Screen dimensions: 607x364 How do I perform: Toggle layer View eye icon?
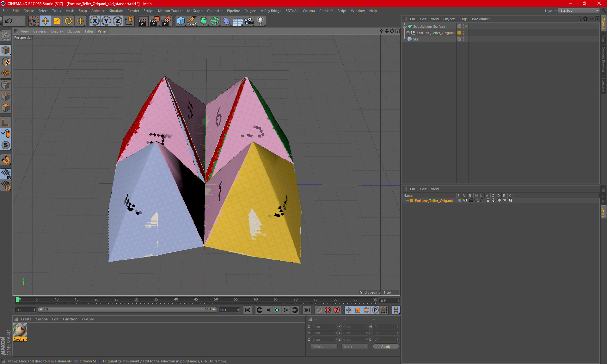(x=465, y=201)
